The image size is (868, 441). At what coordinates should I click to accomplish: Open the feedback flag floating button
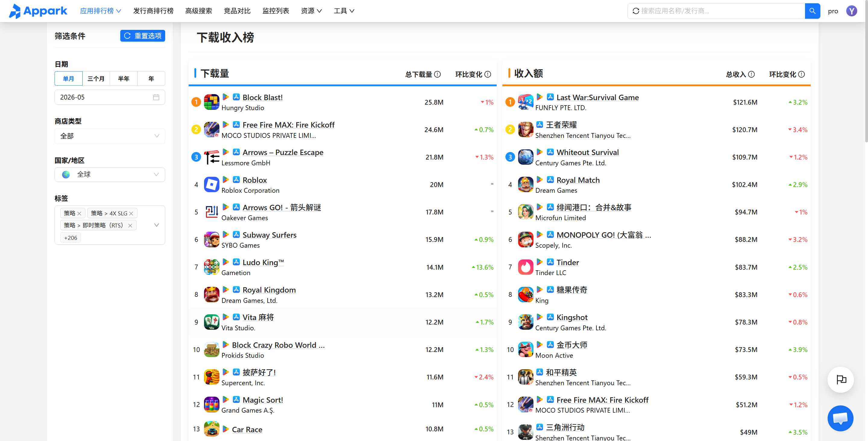click(x=841, y=380)
